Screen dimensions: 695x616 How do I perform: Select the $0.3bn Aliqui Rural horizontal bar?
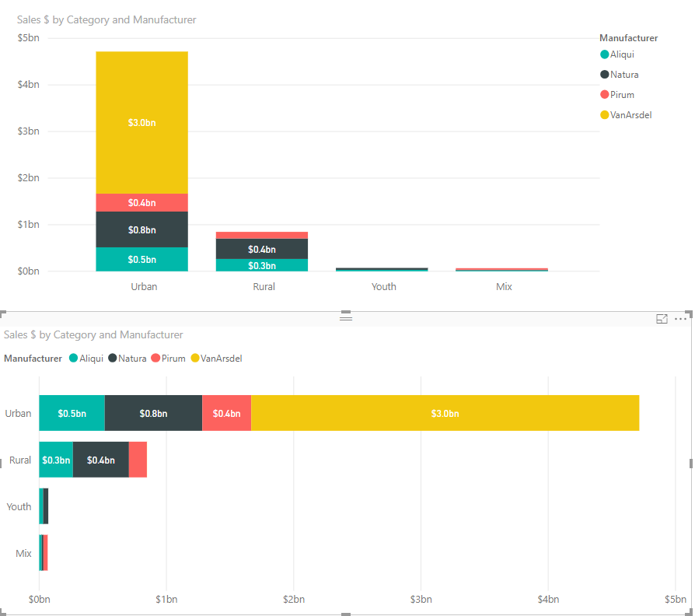point(56,460)
